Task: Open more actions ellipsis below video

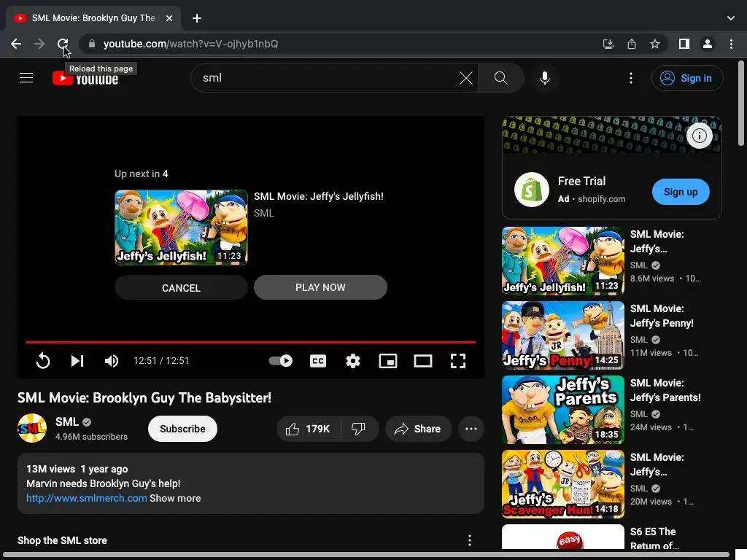Action: 471,429
